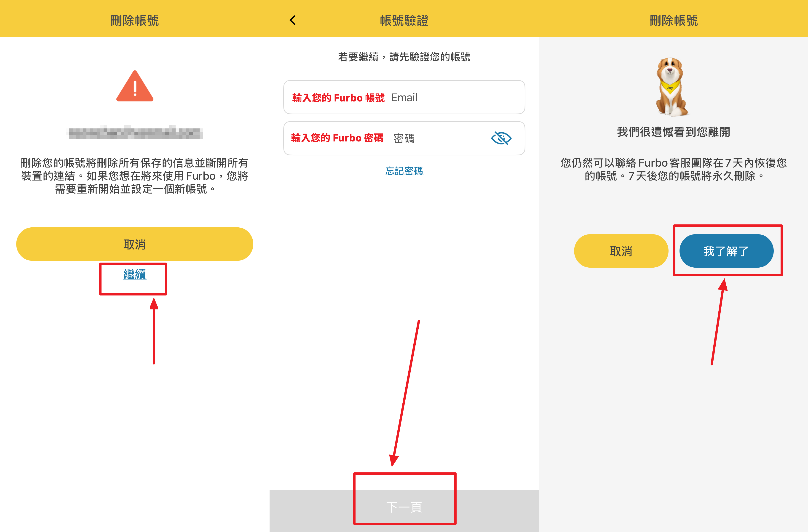
Task: Click the 繼續 link to continue deletion
Action: 135,274
